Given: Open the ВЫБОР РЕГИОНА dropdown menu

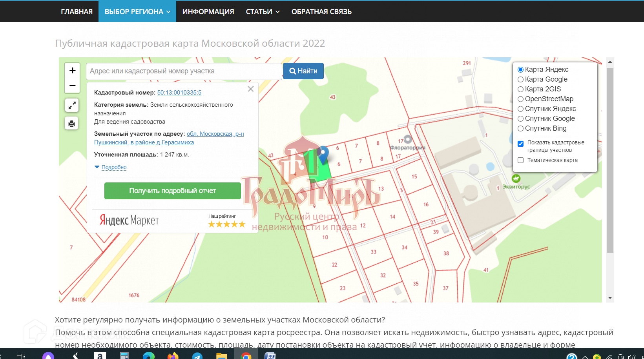Looking at the screenshot, I should (x=137, y=11).
